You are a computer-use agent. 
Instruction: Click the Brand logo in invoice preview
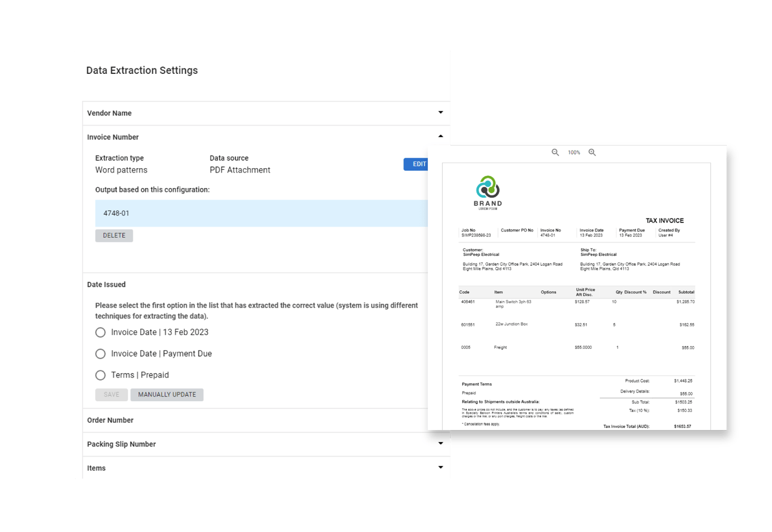point(488,192)
